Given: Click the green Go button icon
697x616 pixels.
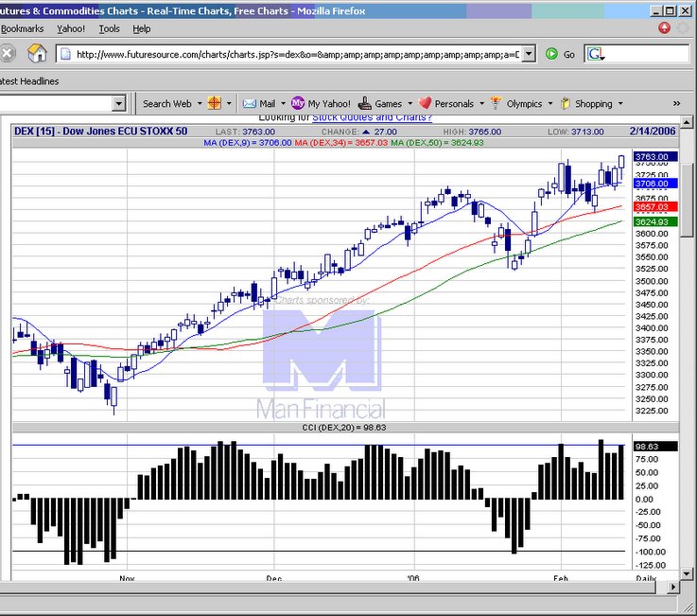Looking at the screenshot, I should tap(551, 54).
